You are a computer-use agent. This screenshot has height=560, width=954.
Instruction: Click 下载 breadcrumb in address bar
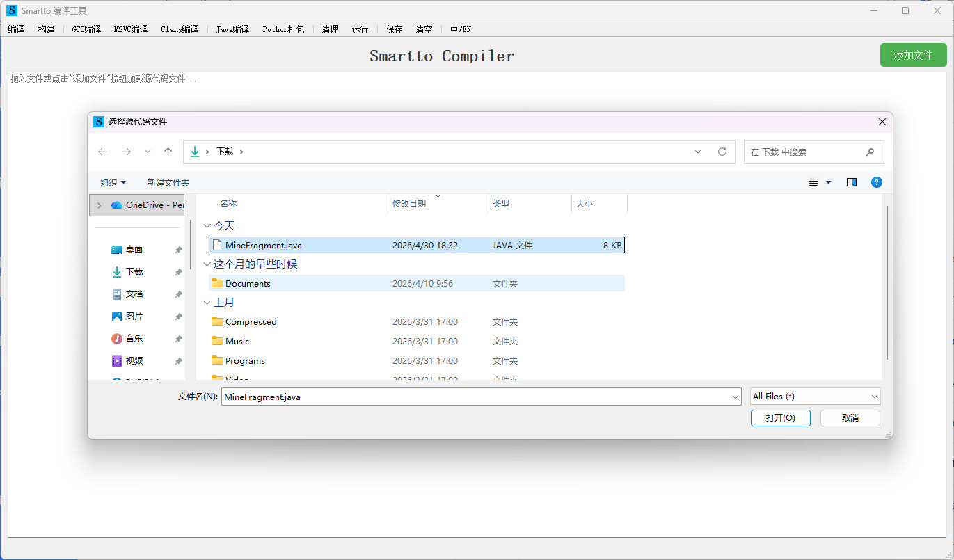click(225, 152)
